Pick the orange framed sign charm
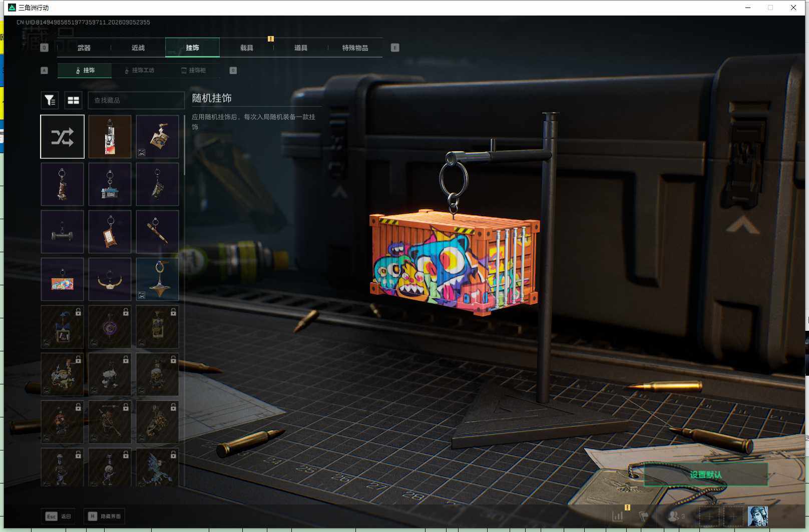The image size is (809, 532). click(x=110, y=232)
